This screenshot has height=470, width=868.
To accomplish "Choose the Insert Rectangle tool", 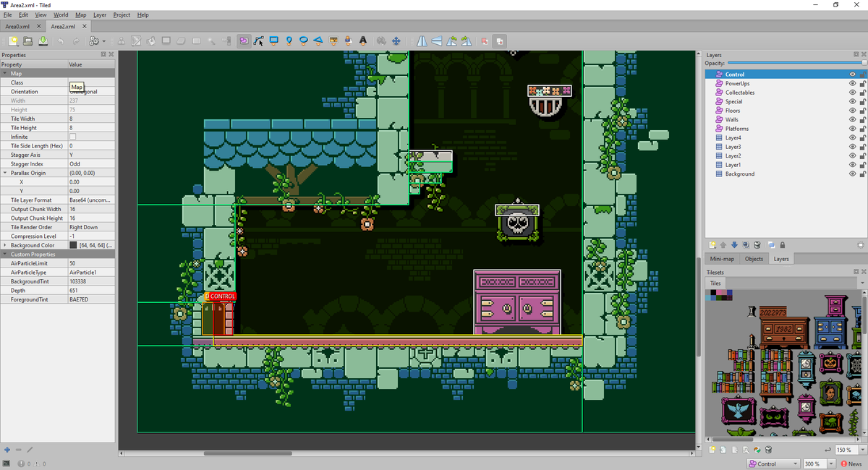I will pyautogui.click(x=274, y=40).
